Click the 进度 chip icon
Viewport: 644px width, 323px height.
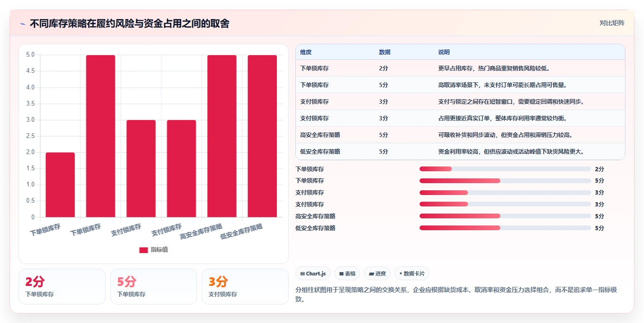click(371, 274)
